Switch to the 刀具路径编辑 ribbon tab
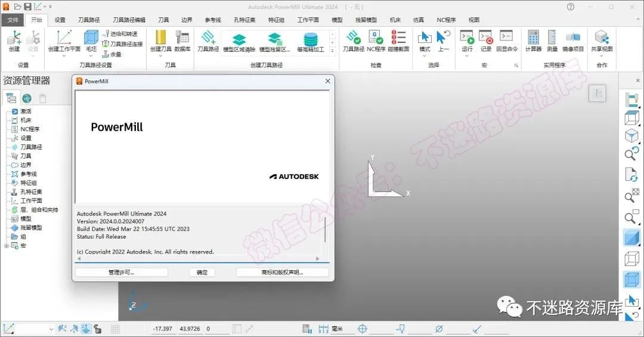This screenshot has height=337, width=644. click(x=129, y=20)
